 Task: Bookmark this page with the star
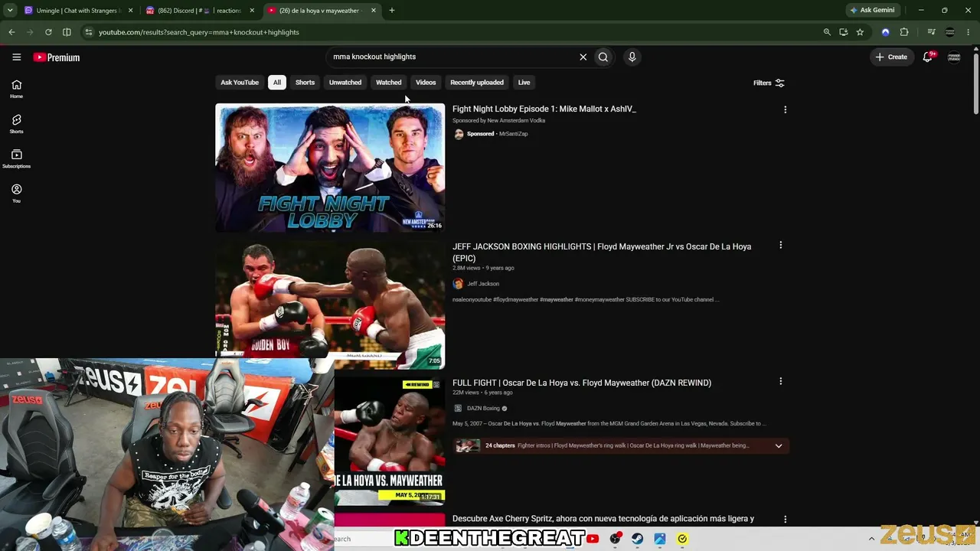[860, 32]
